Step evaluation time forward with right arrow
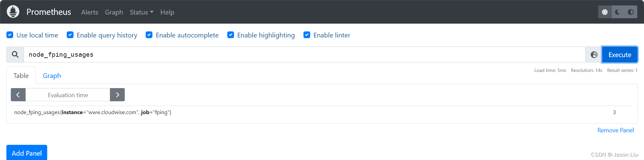Image resolution: width=644 pixels, height=160 pixels. [117, 95]
